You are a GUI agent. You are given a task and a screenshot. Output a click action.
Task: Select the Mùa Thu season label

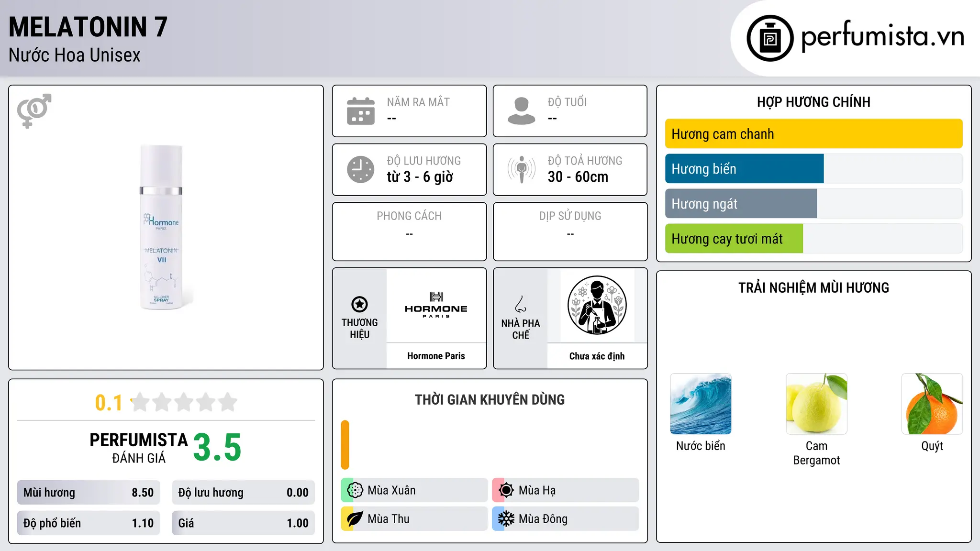click(x=389, y=519)
